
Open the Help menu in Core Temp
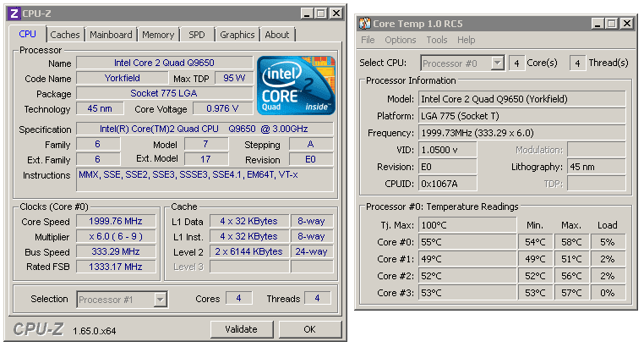coord(467,40)
